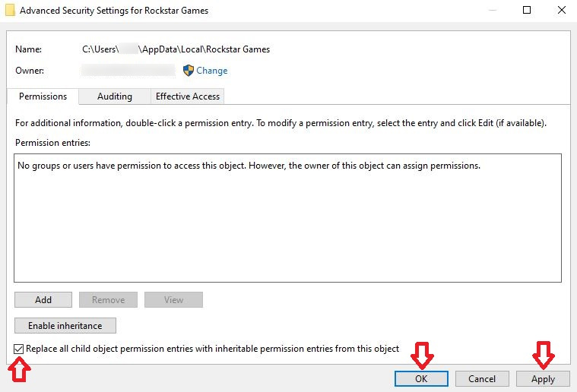Viewport: 577px width, 392px height.
Task: Open the Auditing tab
Action: tap(115, 96)
